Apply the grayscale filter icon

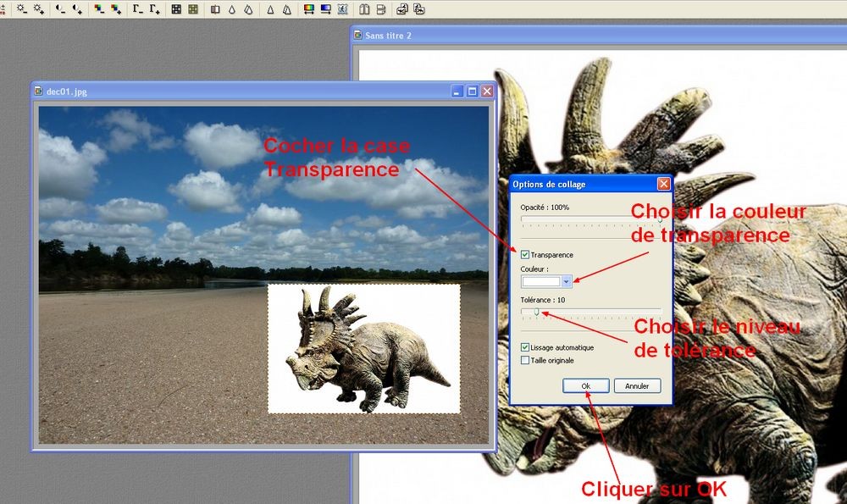(176, 9)
